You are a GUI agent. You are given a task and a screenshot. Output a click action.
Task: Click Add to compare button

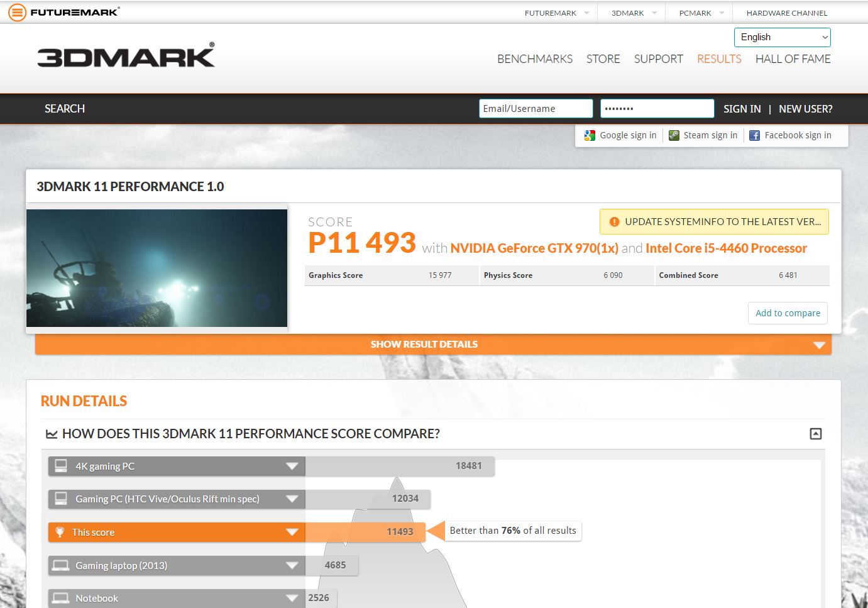pyautogui.click(x=788, y=313)
